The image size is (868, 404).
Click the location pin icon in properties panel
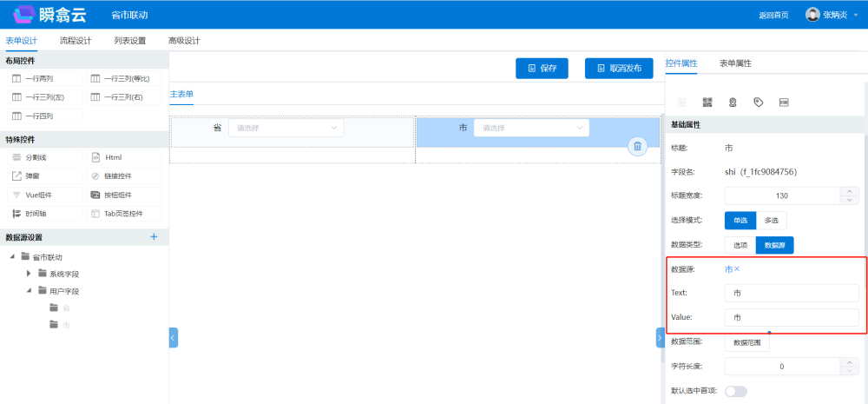point(733,103)
